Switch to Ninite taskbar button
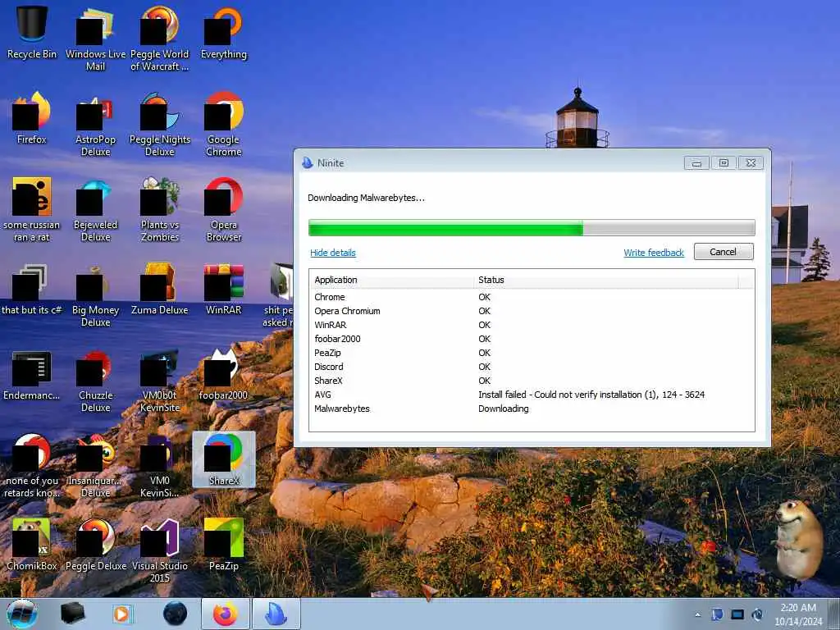Image resolution: width=840 pixels, height=630 pixels. (x=276, y=614)
